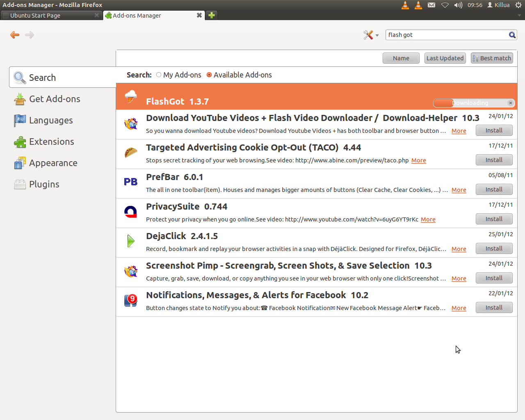Viewport: 525px width, 420px height.
Task: Open a new tab with the plus button
Action: [x=212, y=15]
